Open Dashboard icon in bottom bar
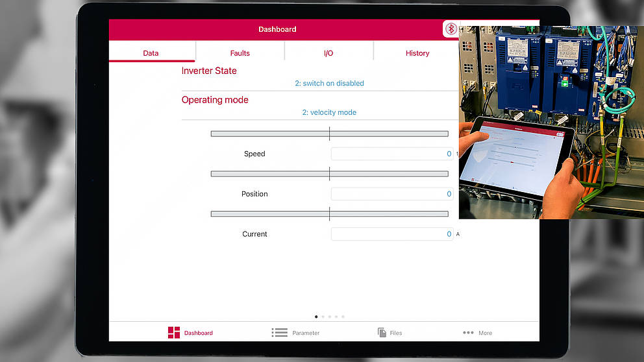The width and height of the screenshot is (644, 362). (x=174, y=332)
